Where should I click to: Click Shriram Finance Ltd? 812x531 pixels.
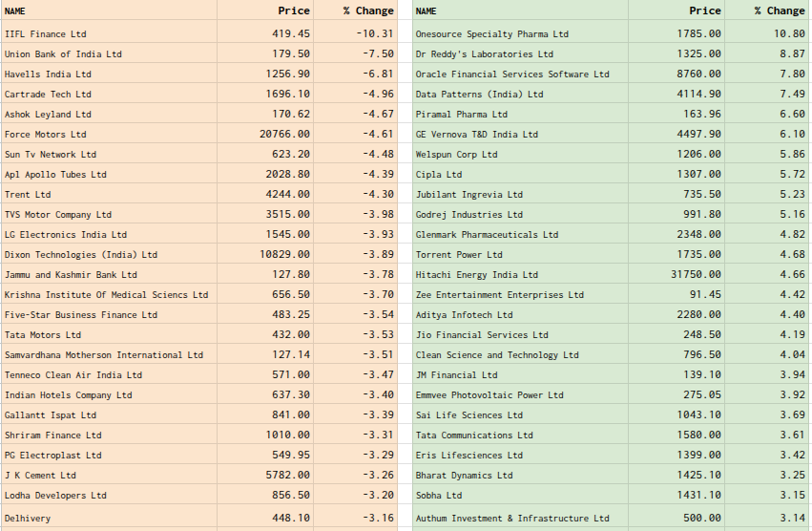(x=52, y=435)
